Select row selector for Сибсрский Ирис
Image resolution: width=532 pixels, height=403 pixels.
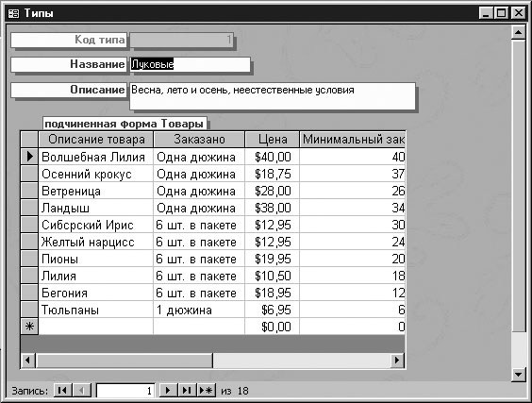pyautogui.click(x=29, y=225)
